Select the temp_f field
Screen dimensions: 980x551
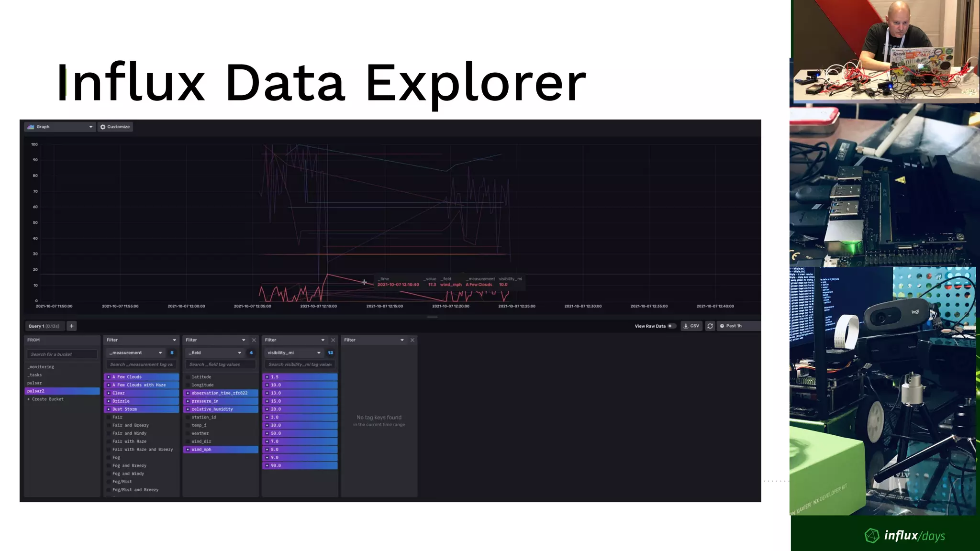coord(221,426)
